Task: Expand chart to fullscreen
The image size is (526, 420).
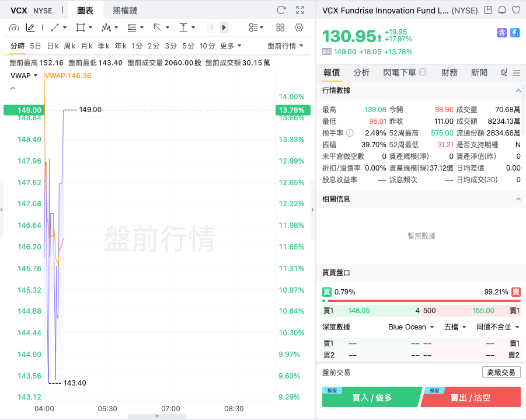Action: click(x=300, y=10)
